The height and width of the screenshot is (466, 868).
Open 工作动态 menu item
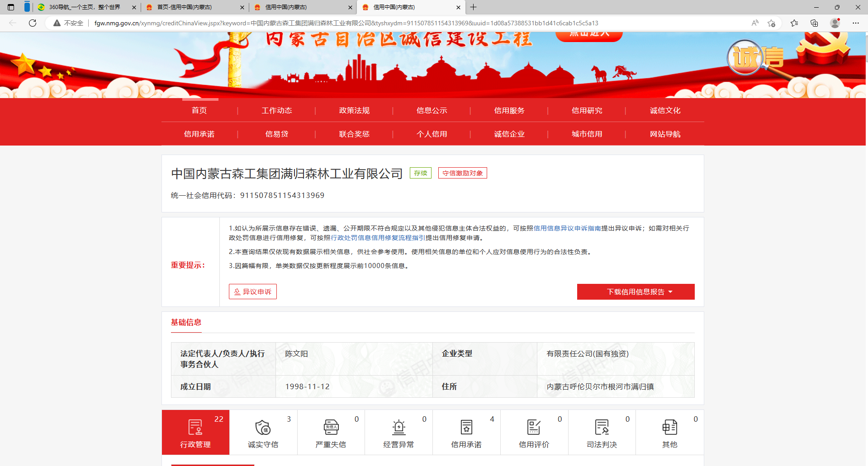(x=277, y=110)
